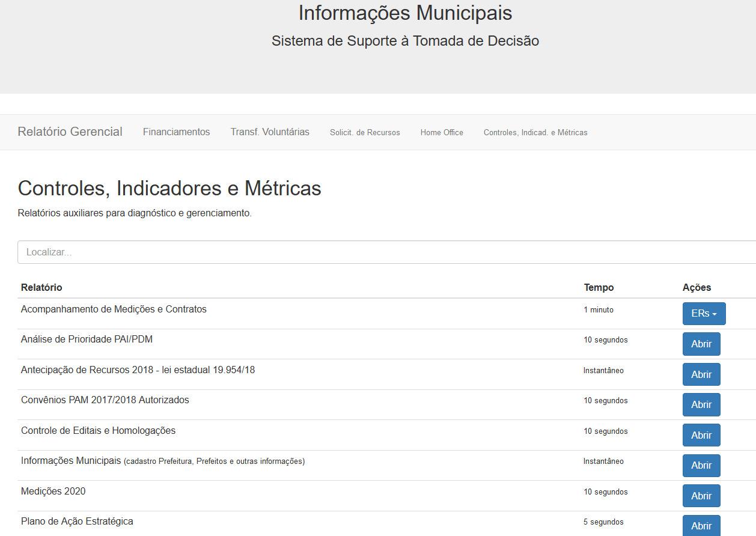Open Controle de Editais e Homologações report
Screen dimensions: 756x536
tap(701, 435)
